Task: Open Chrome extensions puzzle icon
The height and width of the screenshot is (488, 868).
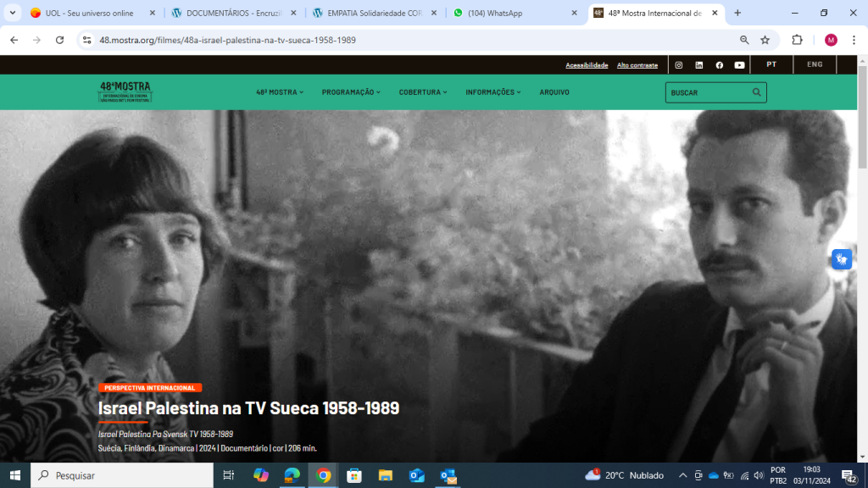Action: (x=797, y=40)
